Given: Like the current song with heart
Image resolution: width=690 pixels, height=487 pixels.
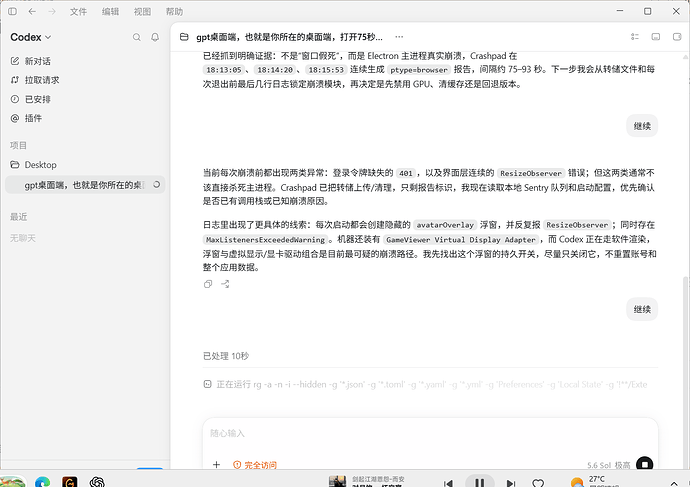Looking at the screenshot, I should 538,483.
